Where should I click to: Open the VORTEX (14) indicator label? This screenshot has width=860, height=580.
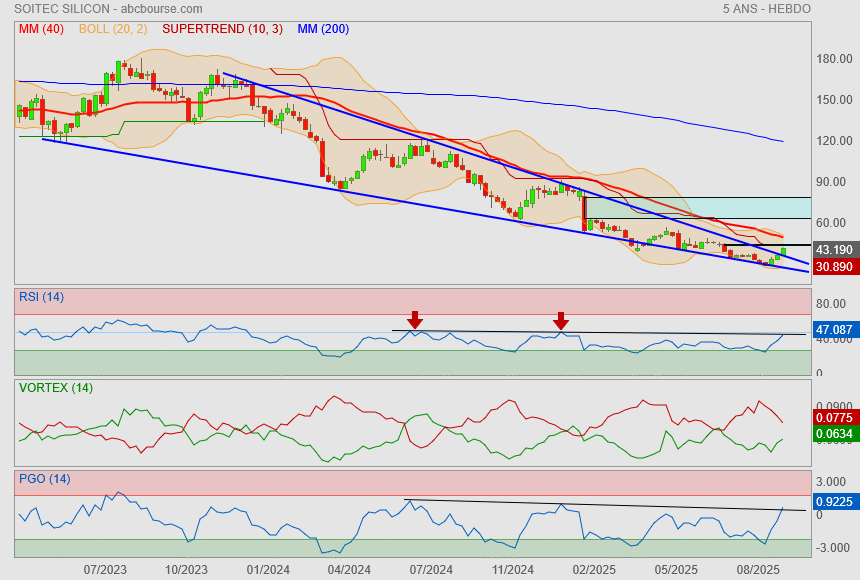point(56,388)
